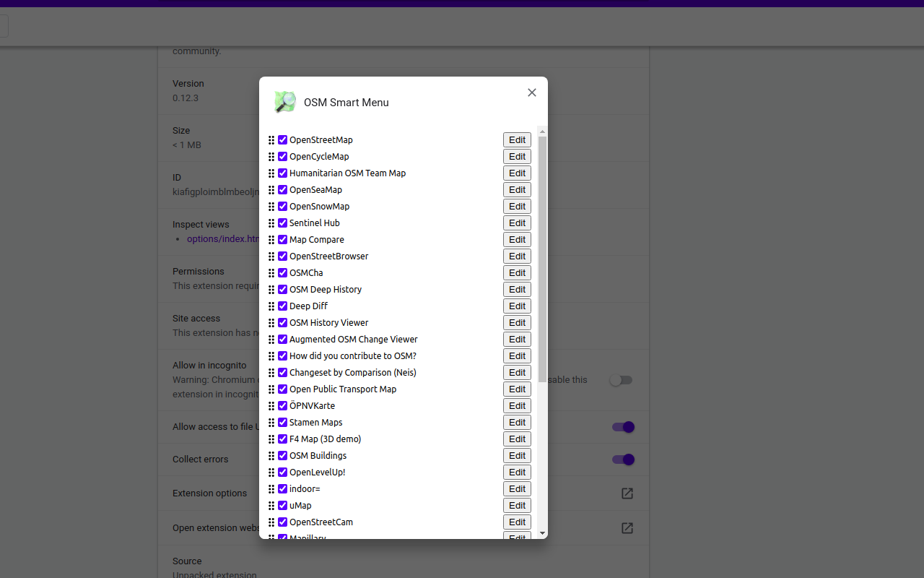924x578 pixels.
Task: Grab the drag handle beside Augmented OSM Change Viewer
Action: click(271, 340)
